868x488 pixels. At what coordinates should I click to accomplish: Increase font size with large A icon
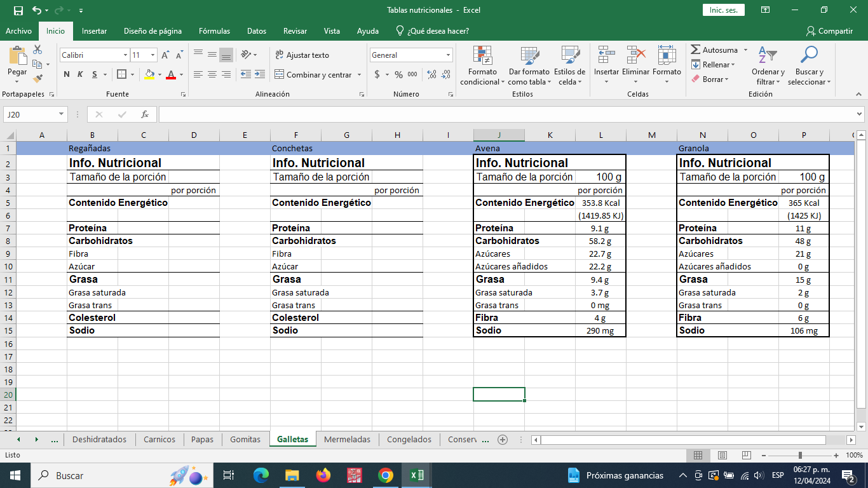tap(166, 55)
